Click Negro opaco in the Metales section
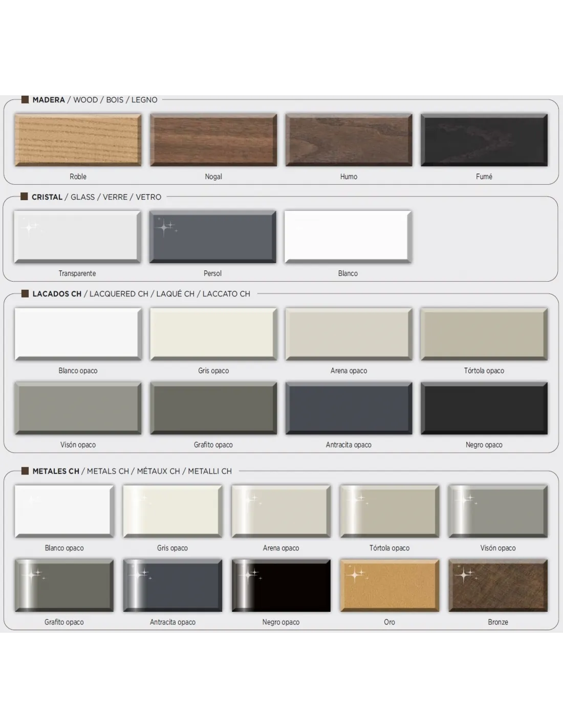 coord(281,586)
